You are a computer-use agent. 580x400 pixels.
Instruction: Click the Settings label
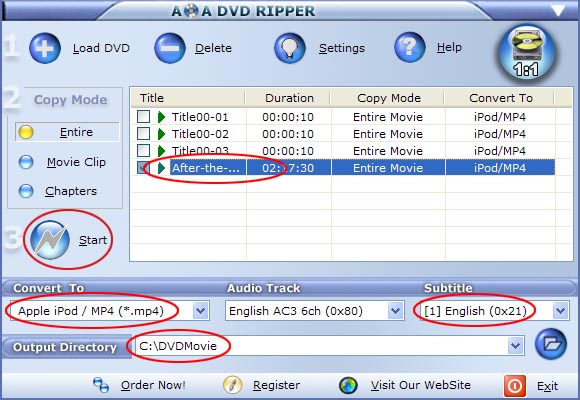pos(342,48)
